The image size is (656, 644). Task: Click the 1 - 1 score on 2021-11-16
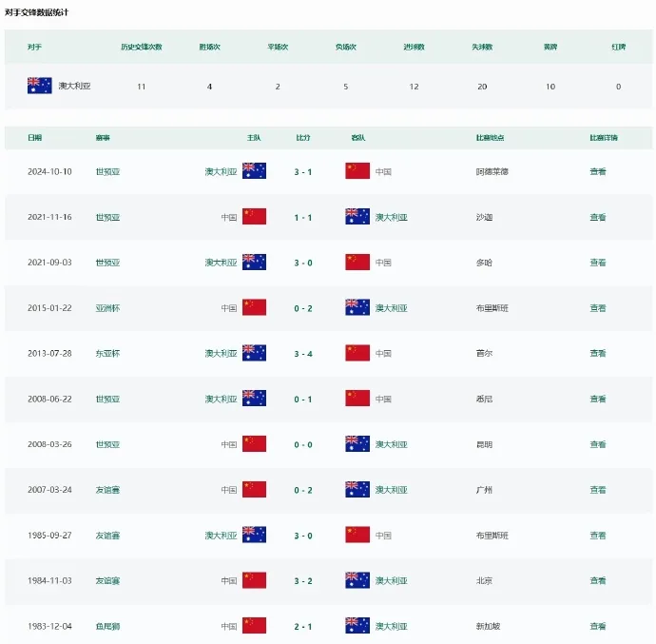click(303, 218)
